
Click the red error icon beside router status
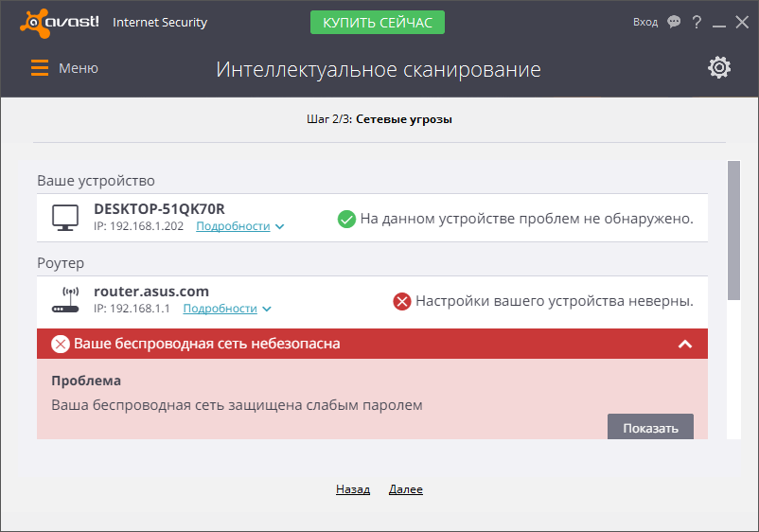click(401, 301)
